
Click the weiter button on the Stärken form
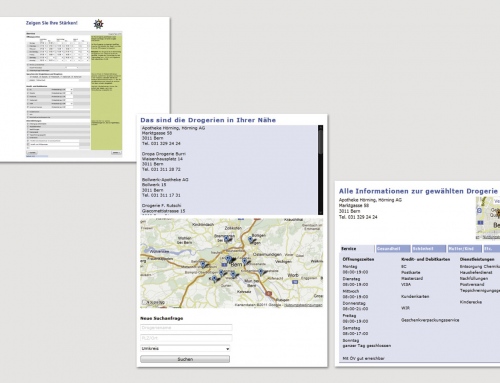click(x=116, y=153)
